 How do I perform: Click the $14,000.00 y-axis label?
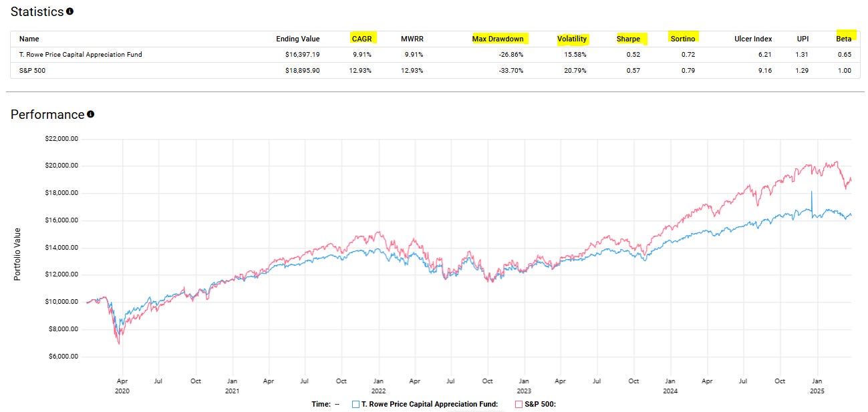click(x=61, y=248)
